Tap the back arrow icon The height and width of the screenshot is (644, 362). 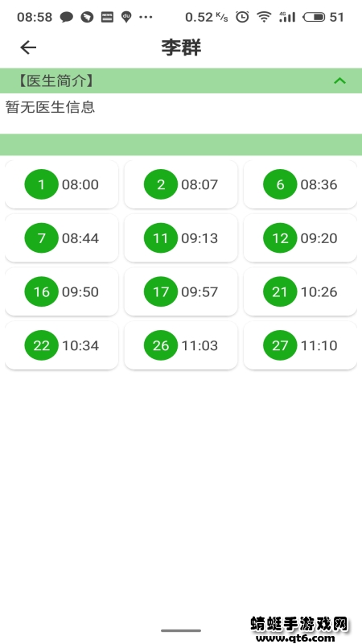tap(28, 47)
